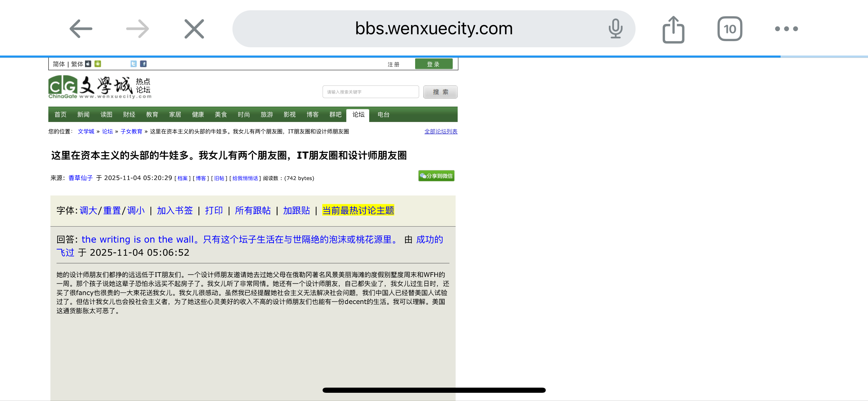The image size is (868, 401).
Task: Click the Apple app download icon
Action: tap(88, 64)
